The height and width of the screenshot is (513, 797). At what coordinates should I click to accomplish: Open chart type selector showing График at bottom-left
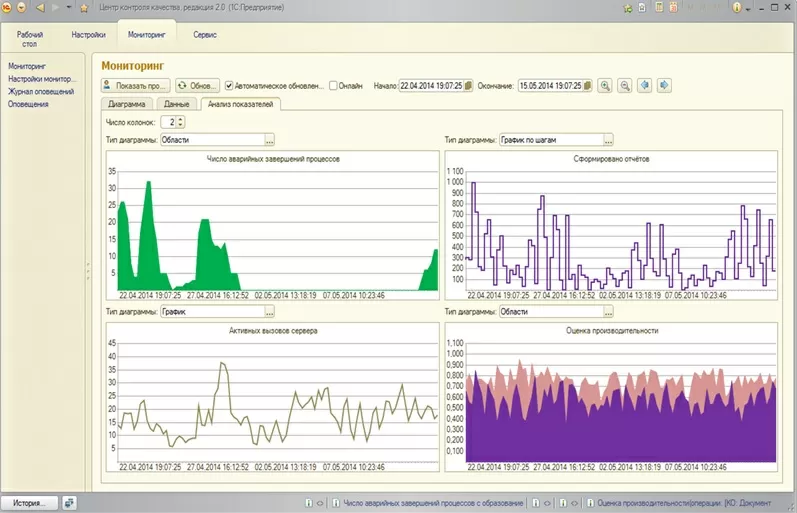coord(269,312)
